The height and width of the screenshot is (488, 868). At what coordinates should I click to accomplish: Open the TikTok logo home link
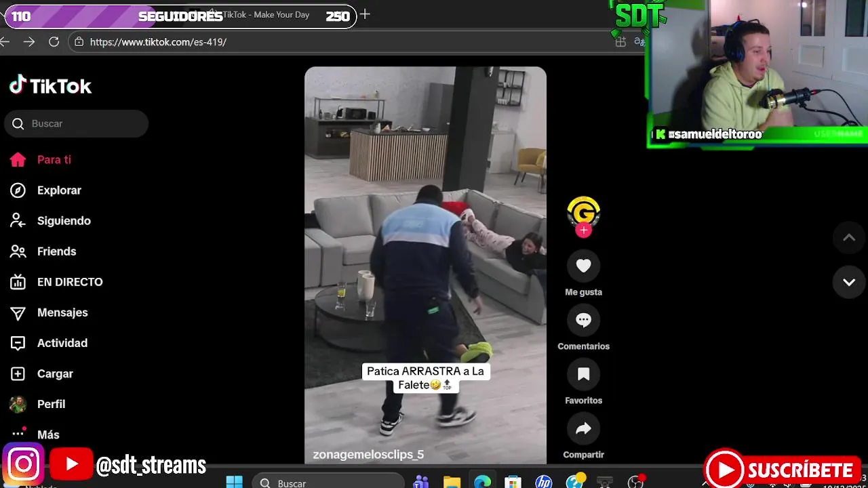coord(50,85)
